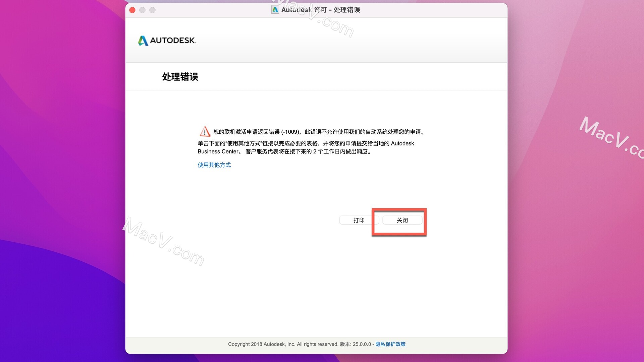Screen dimensions: 644x362
Task: Click the 处理错误 heading
Action: click(180, 77)
